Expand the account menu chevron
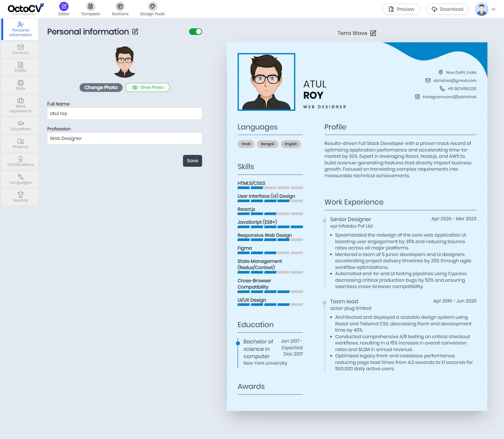This screenshot has height=439, width=504. tap(493, 9)
